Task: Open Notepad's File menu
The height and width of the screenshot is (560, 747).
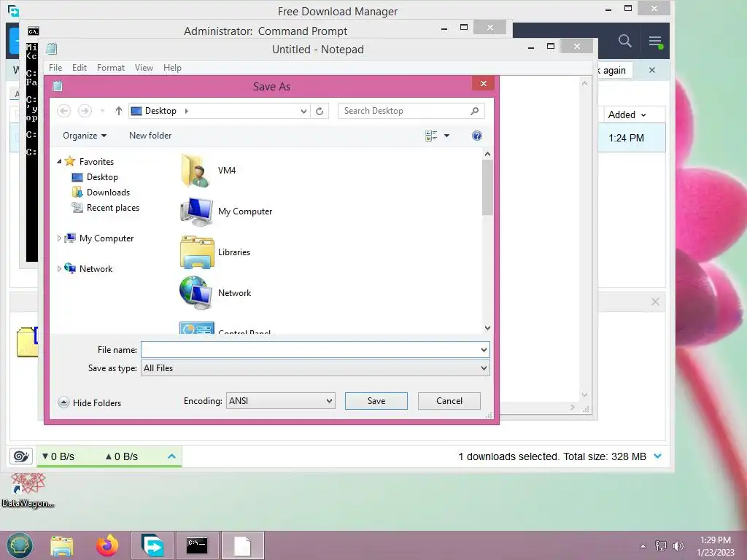Action: 55,68
